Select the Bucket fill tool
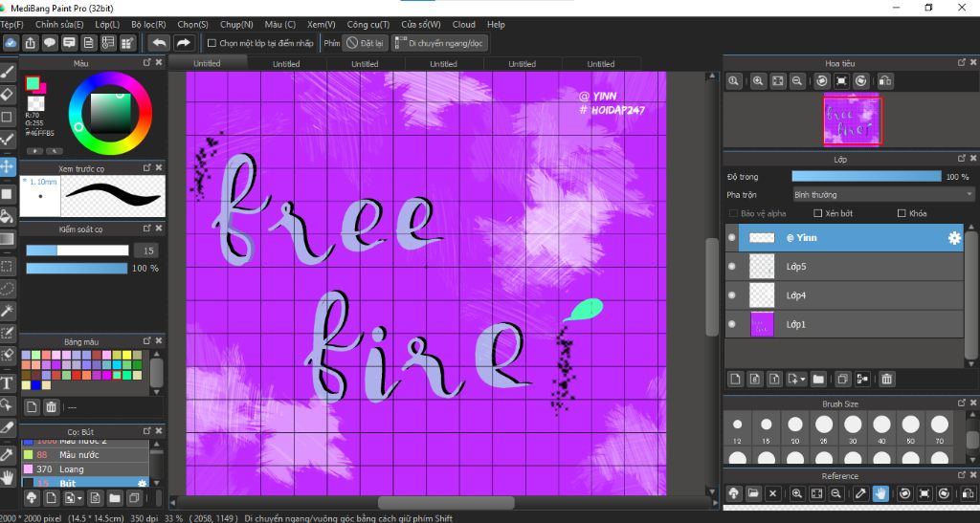 [x=7, y=217]
